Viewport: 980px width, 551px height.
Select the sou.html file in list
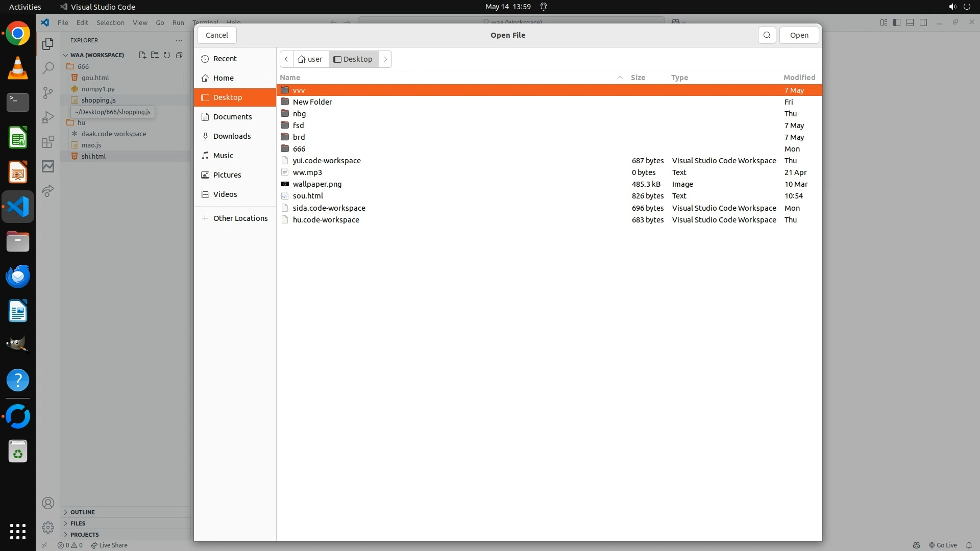(308, 196)
